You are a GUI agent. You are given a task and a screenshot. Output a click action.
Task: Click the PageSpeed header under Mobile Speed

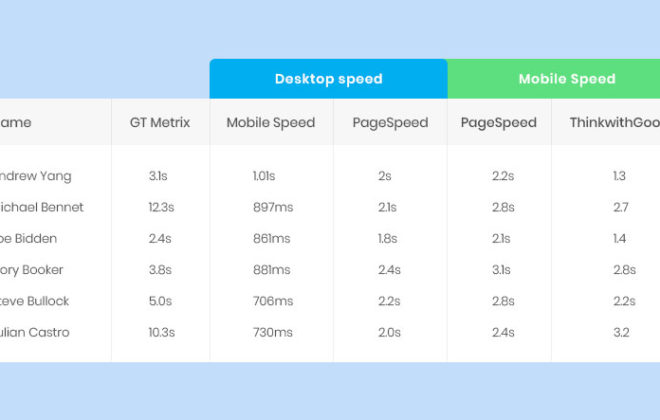pos(499,123)
